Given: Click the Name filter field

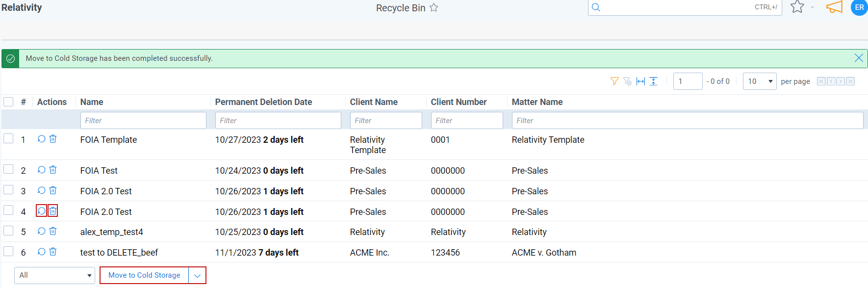Looking at the screenshot, I should pyautogui.click(x=143, y=121).
